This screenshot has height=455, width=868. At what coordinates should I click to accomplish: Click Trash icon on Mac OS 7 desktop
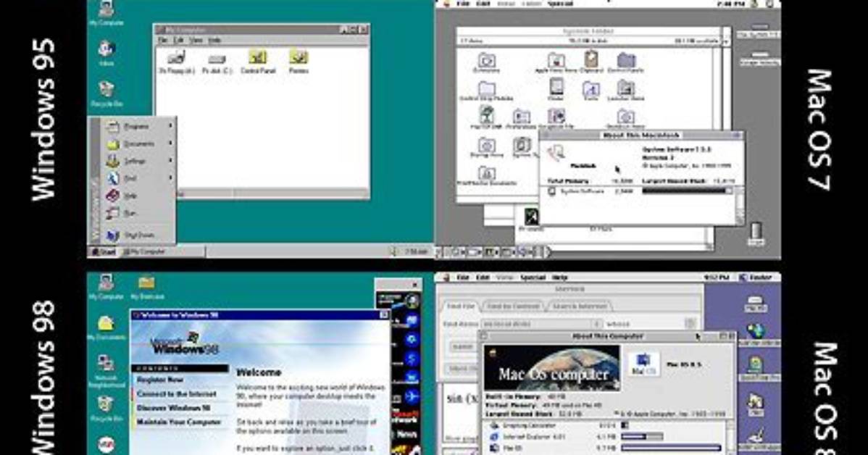(x=756, y=233)
